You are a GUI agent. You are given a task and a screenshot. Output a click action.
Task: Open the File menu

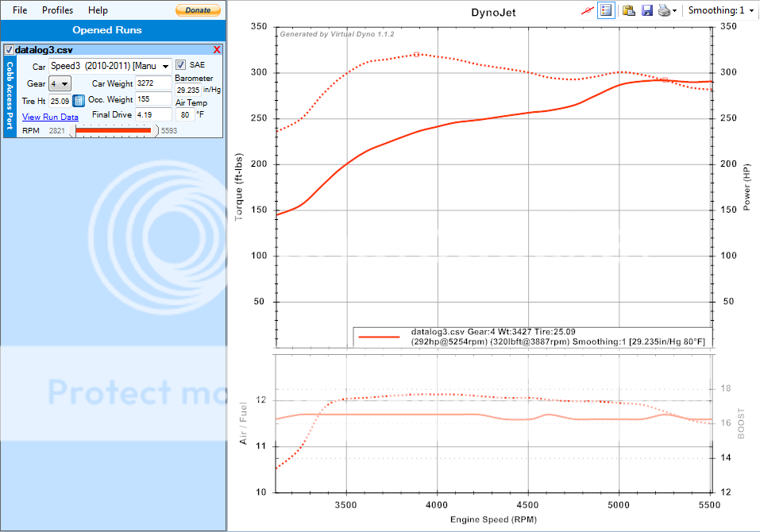pyautogui.click(x=20, y=10)
